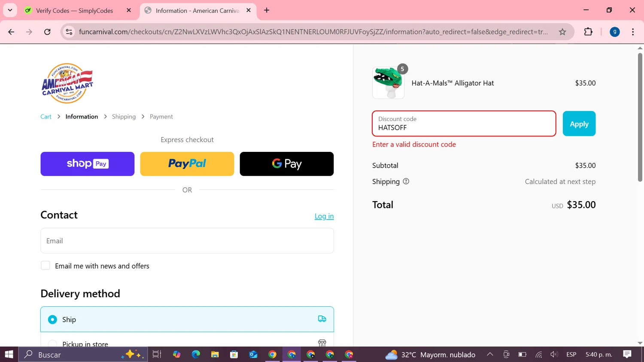Click the Alligator Hat product thumbnail
The image size is (644, 362).
388,83
